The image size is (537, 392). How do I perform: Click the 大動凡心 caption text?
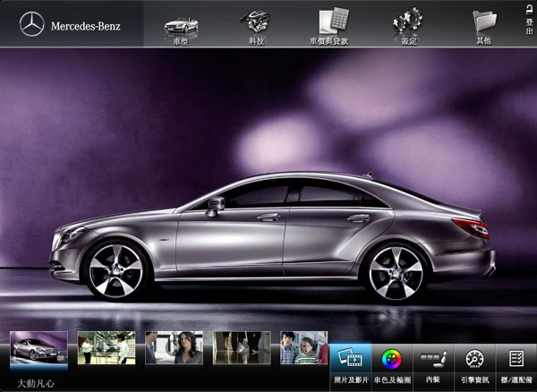(x=36, y=382)
